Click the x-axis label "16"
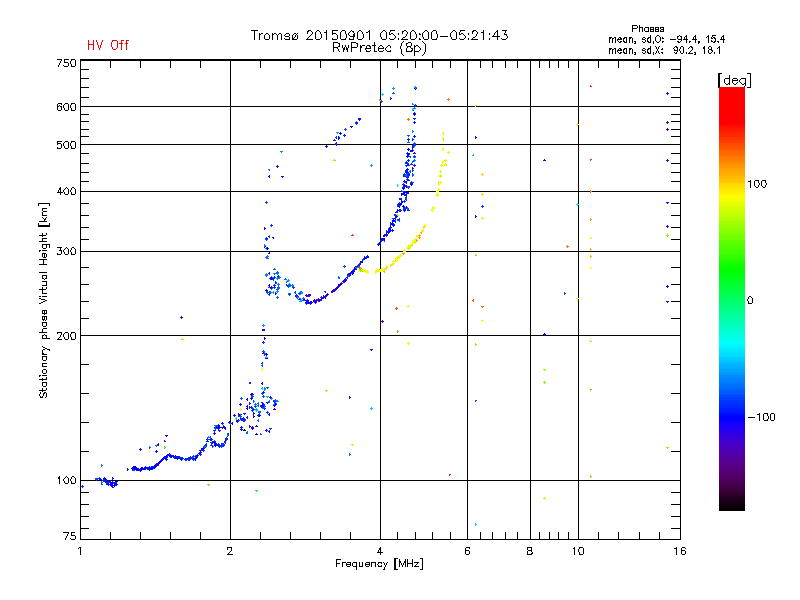This screenshot has width=800, height=600. 680,551
